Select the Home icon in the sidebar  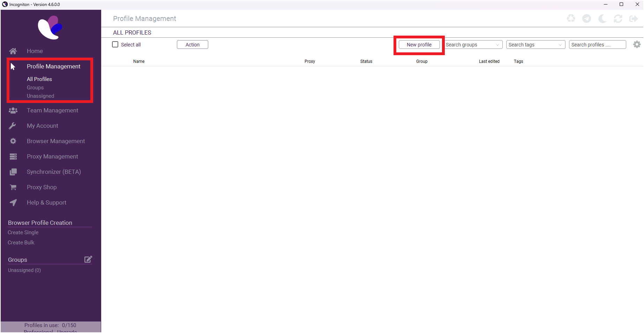(13, 51)
